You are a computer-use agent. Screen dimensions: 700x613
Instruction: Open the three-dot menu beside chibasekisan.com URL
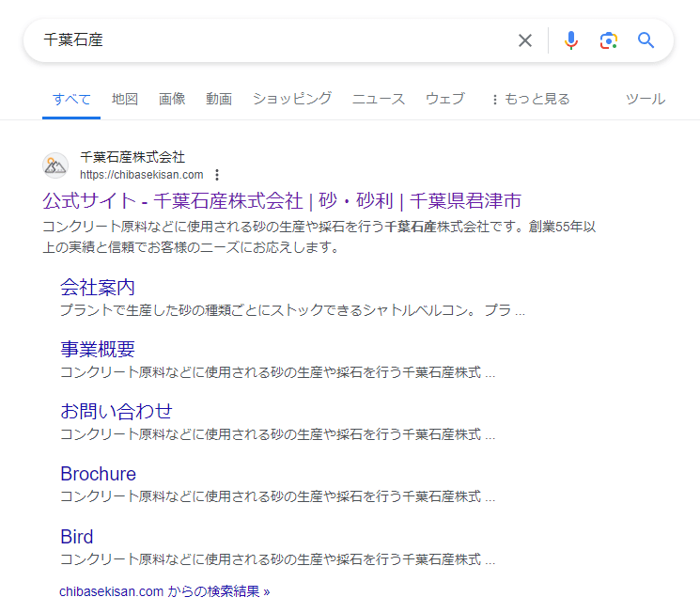[x=217, y=175]
